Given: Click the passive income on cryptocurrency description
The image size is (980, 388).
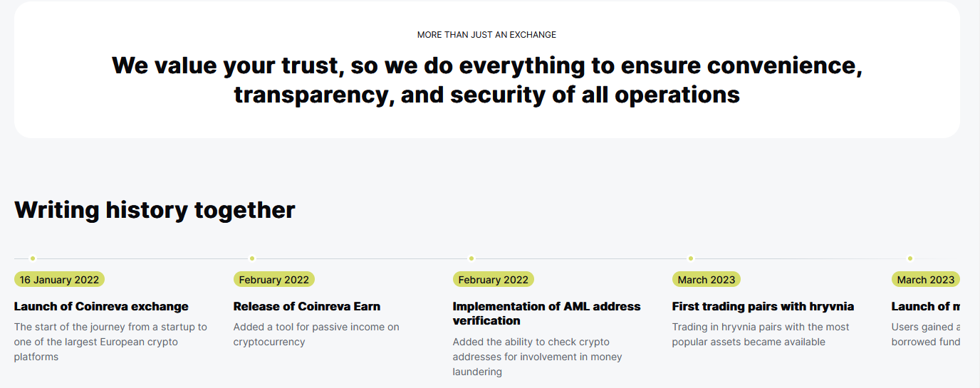Looking at the screenshot, I should pos(316,335).
